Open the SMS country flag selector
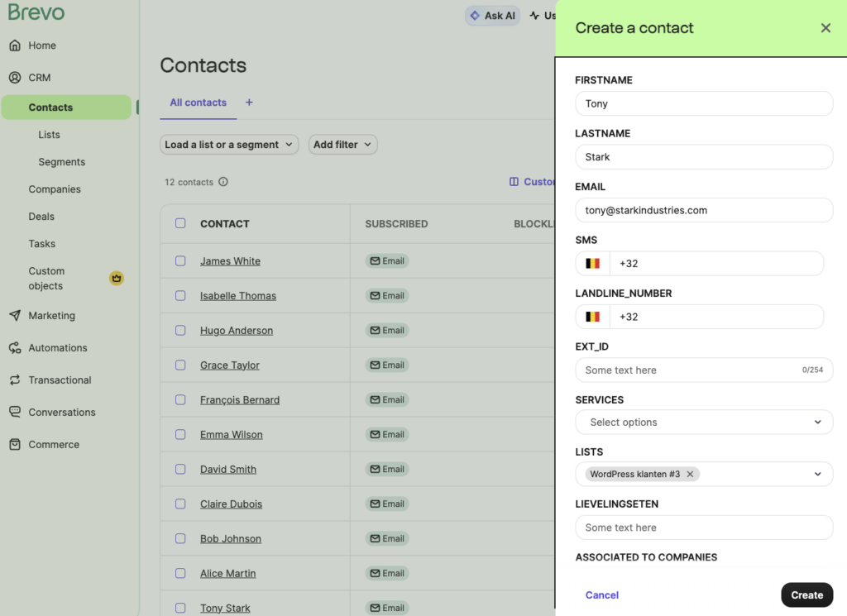The image size is (847, 616). 592,264
